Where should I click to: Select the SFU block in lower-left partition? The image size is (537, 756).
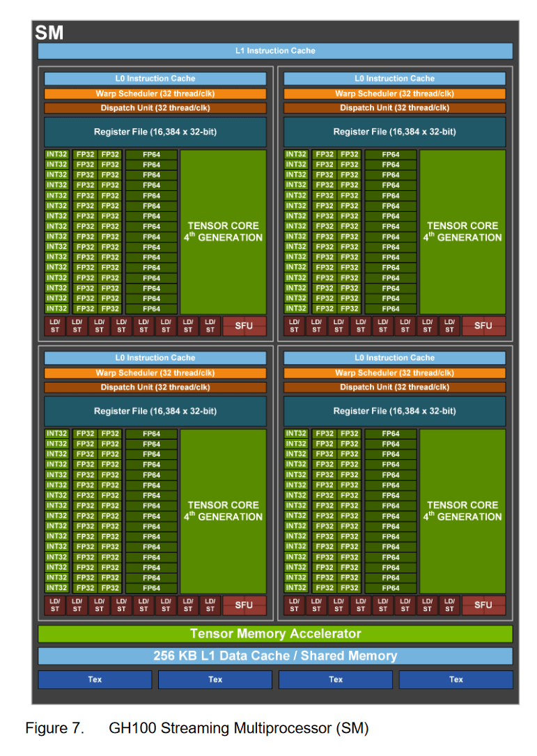(244, 605)
